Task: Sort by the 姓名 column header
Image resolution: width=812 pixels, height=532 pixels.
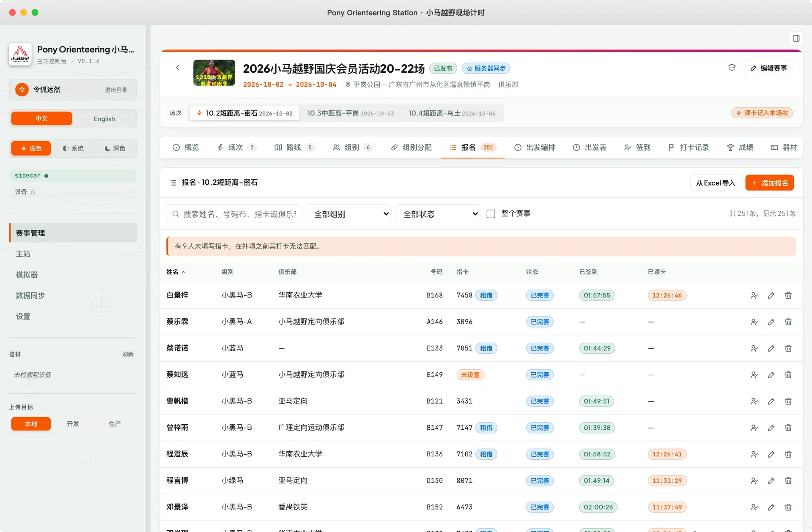Action: coord(176,272)
